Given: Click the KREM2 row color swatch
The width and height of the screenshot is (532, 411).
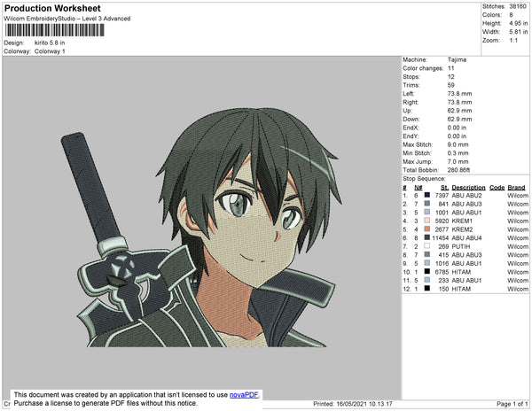Looking at the screenshot, I should click(427, 229).
